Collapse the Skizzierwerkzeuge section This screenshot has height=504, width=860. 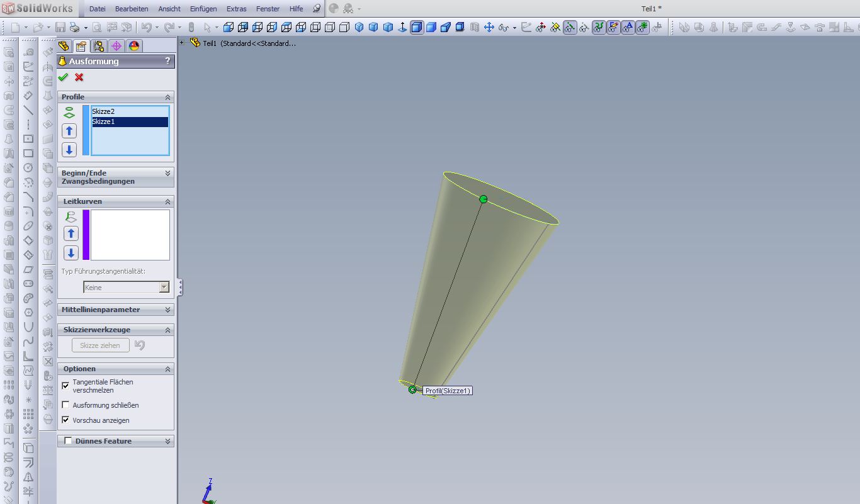pos(167,330)
